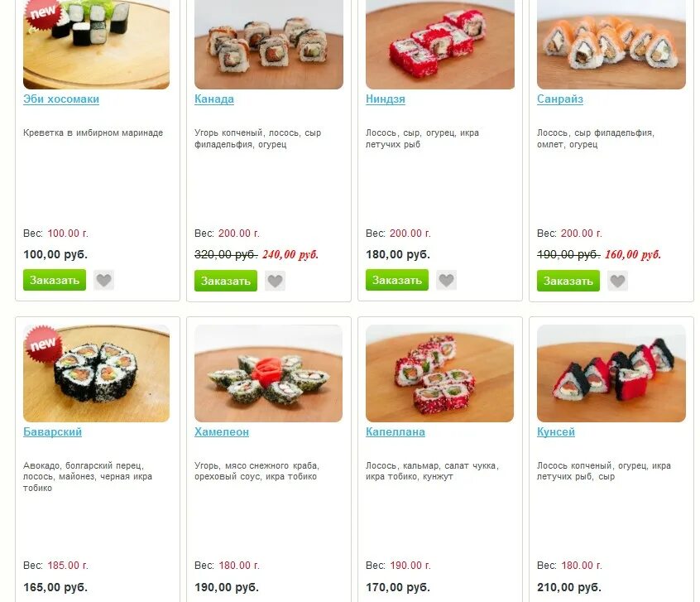Click the Кунсей roll photo
This screenshot has height=602, width=700.
point(611,373)
